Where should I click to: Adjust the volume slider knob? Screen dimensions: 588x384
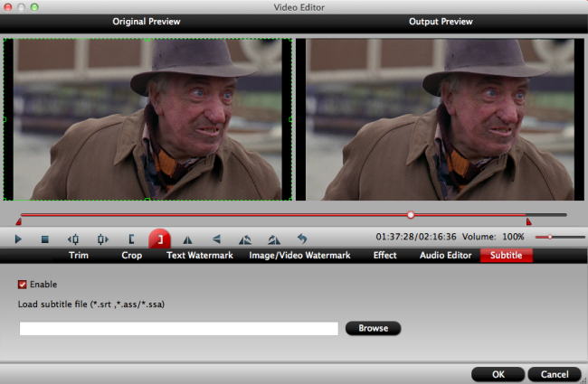point(550,237)
